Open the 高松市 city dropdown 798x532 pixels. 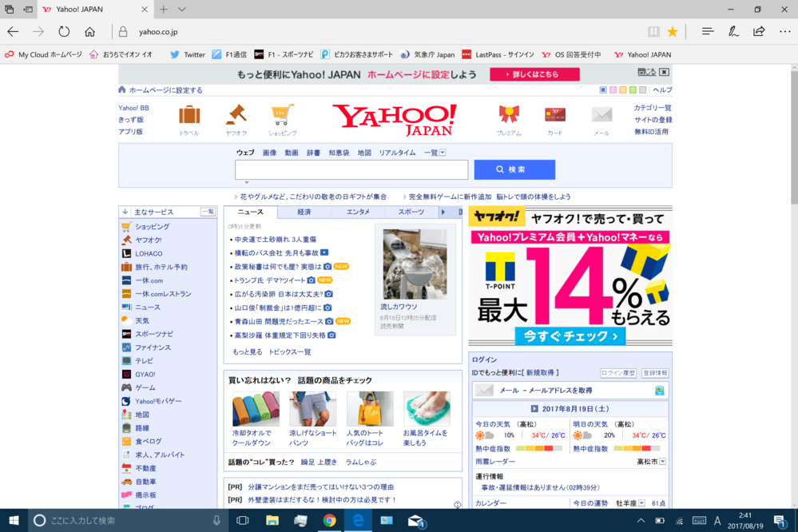(663, 462)
